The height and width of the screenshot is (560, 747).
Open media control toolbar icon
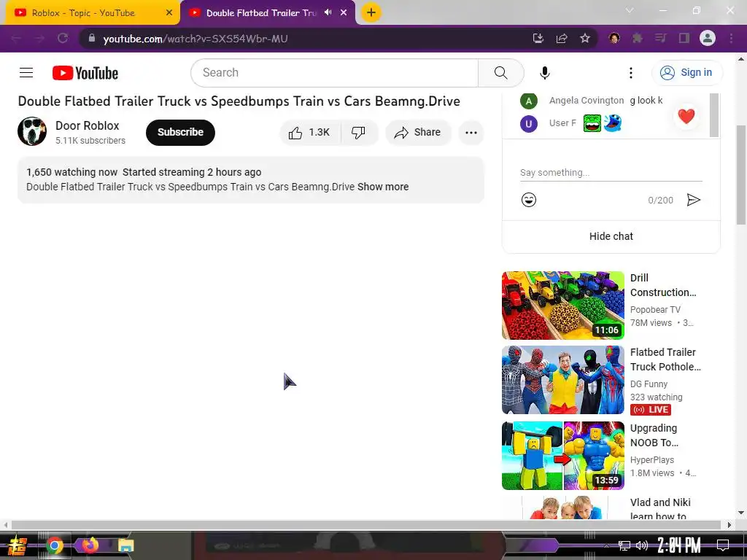coord(660,38)
